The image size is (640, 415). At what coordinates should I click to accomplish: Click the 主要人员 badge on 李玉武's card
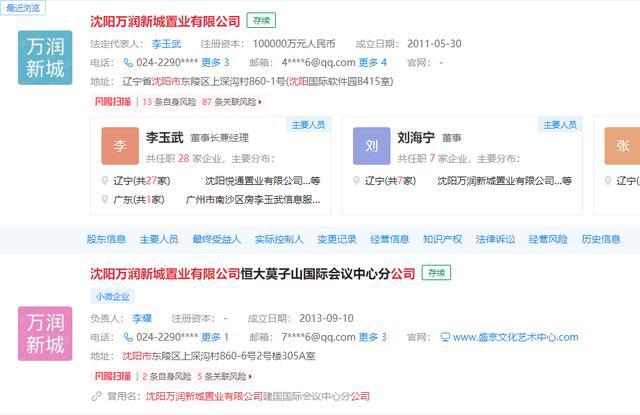click(x=309, y=124)
